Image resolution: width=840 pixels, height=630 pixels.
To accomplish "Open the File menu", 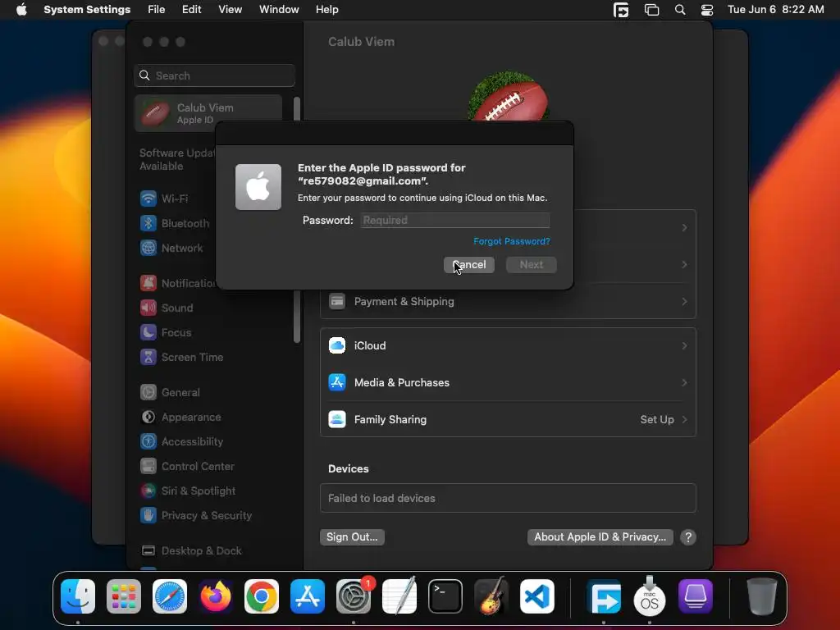I will (157, 10).
